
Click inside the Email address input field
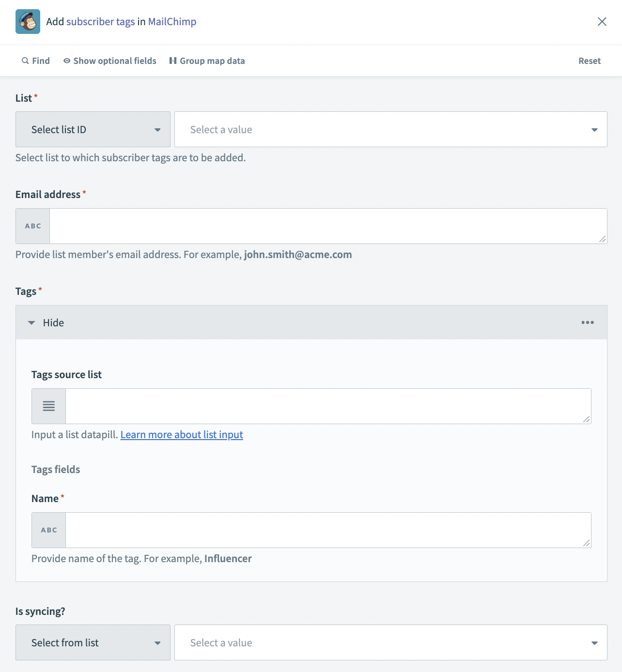[328, 226]
